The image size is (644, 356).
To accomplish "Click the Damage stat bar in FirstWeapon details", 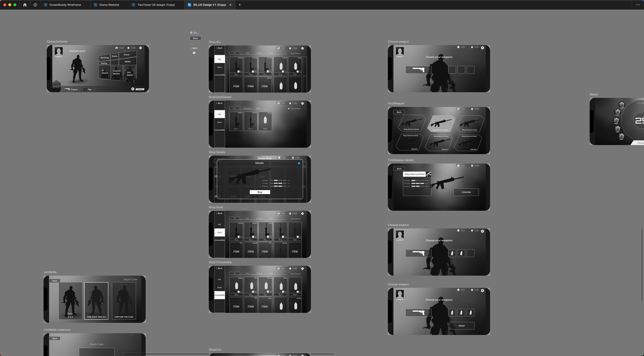I will [420, 180].
